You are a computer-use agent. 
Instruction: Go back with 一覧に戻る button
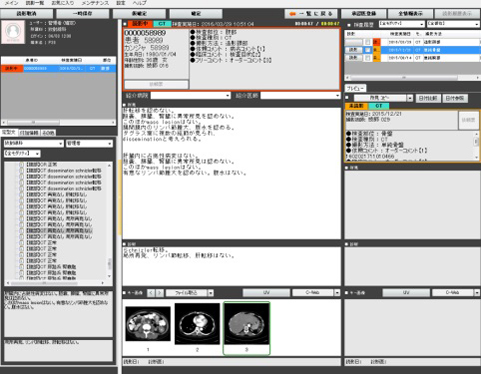pyautogui.click(x=311, y=14)
